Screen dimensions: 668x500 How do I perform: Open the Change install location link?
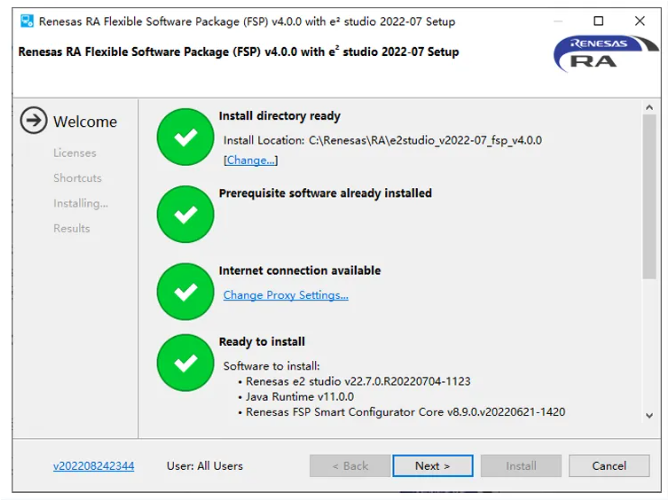pos(250,160)
